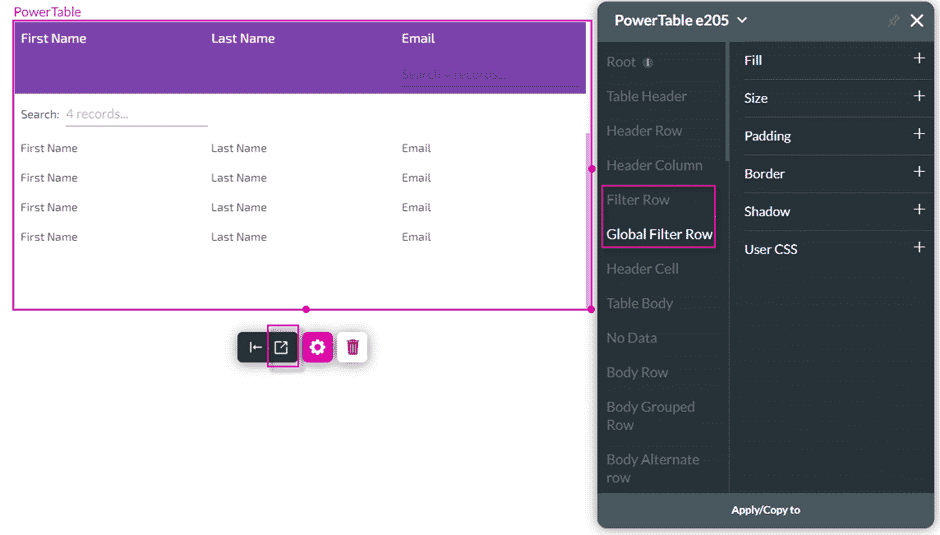
Task: Close the PowerTable e205 panel
Action: tap(917, 20)
